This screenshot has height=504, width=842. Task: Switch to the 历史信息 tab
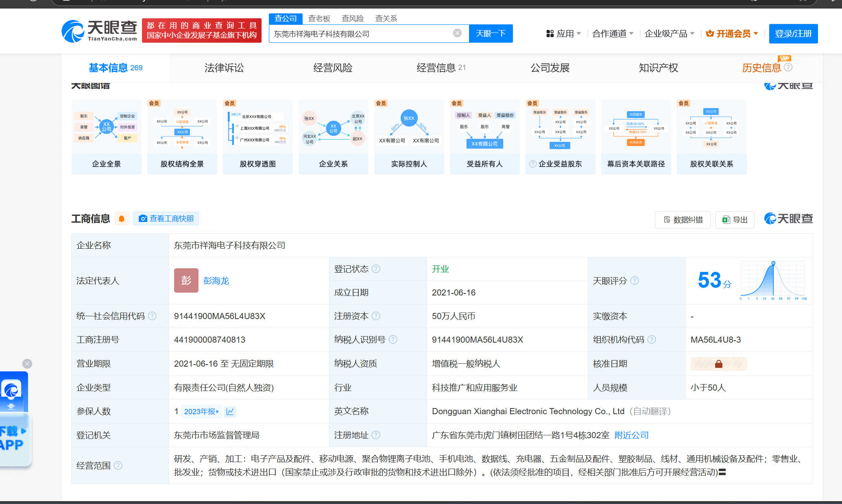[x=761, y=68]
